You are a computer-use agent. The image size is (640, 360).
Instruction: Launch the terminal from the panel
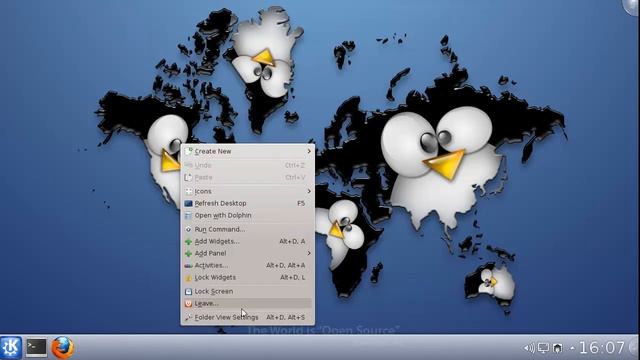tap(36, 347)
